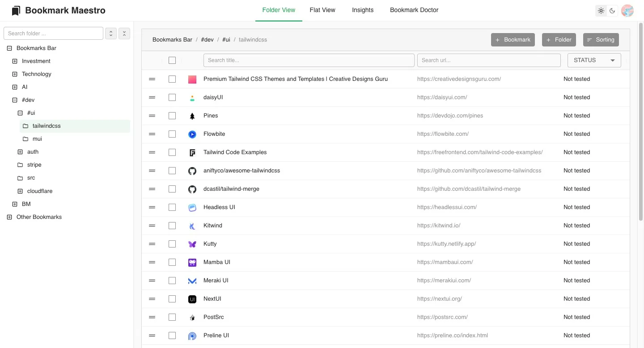Viewport: 644px width, 348px height.
Task: Toggle the select-all checkbox in header
Action: pyautogui.click(x=172, y=60)
